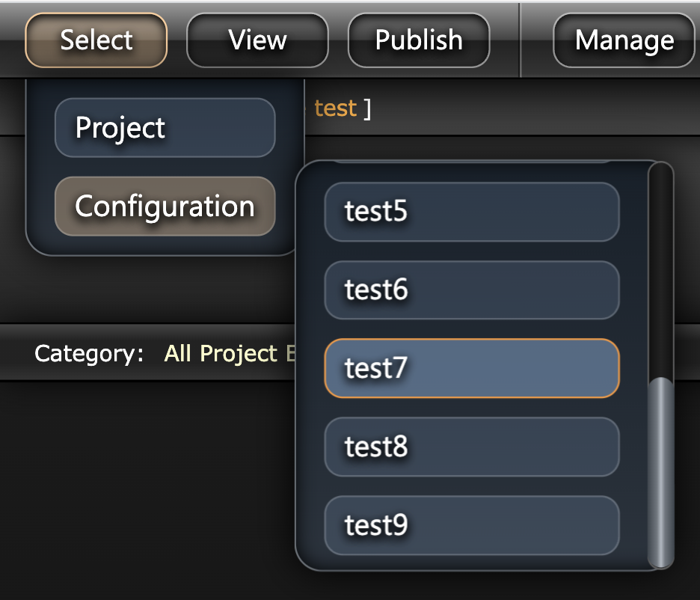Open the View menu
This screenshot has width=700, height=600.
[x=257, y=40]
